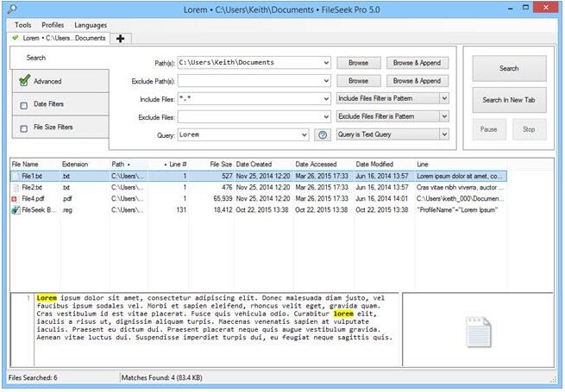565x392 pixels.
Task: Open the Exclude Files Filter is Pattern dropdown
Action: pos(392,116)
